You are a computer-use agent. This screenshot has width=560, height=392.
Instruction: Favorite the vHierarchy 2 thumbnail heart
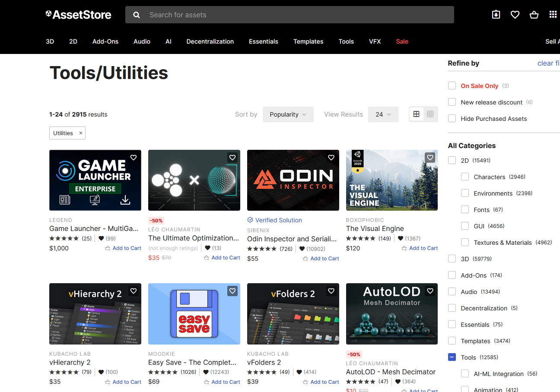134,291
